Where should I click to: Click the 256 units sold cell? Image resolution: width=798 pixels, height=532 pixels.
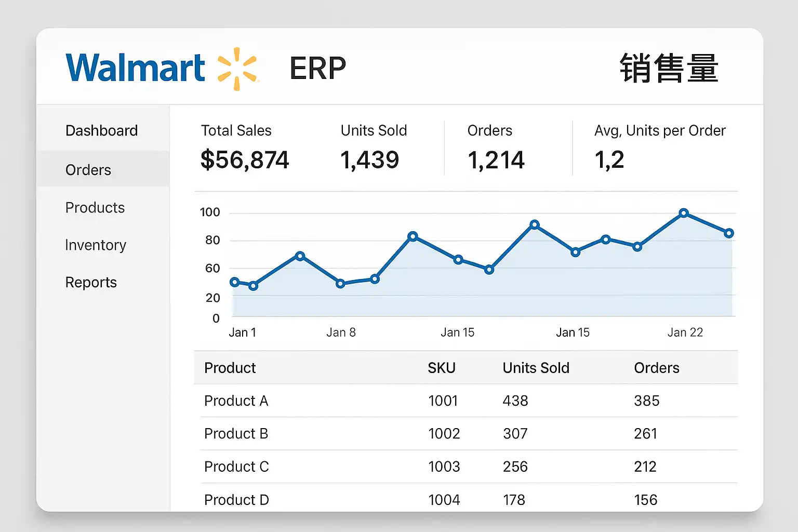[x=515, y=467]
